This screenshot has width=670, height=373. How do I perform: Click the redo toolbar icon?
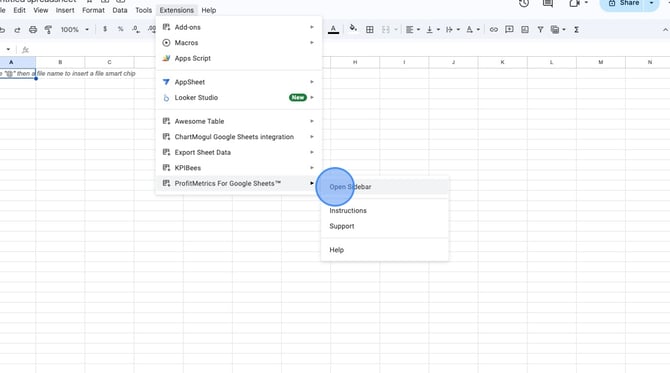click(x=17, y=30)
